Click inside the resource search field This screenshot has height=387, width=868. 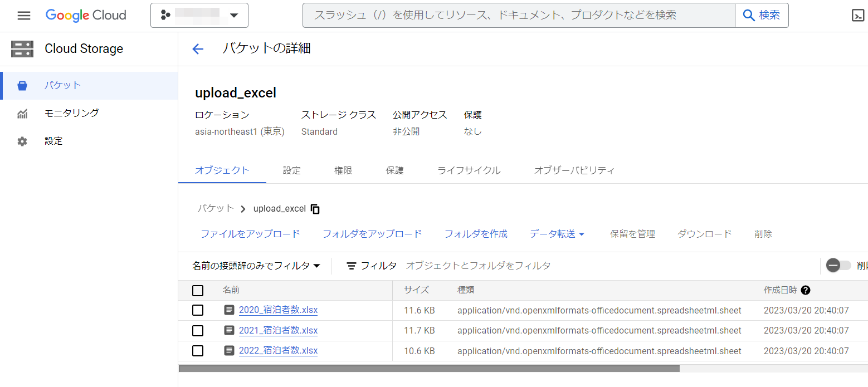[501, 15]
